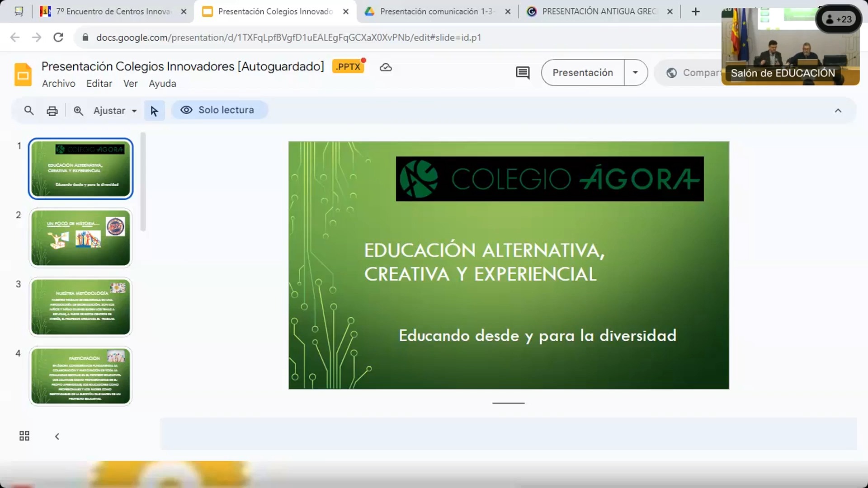Select slide 3 thumbnail Nuestra Metodología
The width and height of the screenshot is (868, 488).
80,307
